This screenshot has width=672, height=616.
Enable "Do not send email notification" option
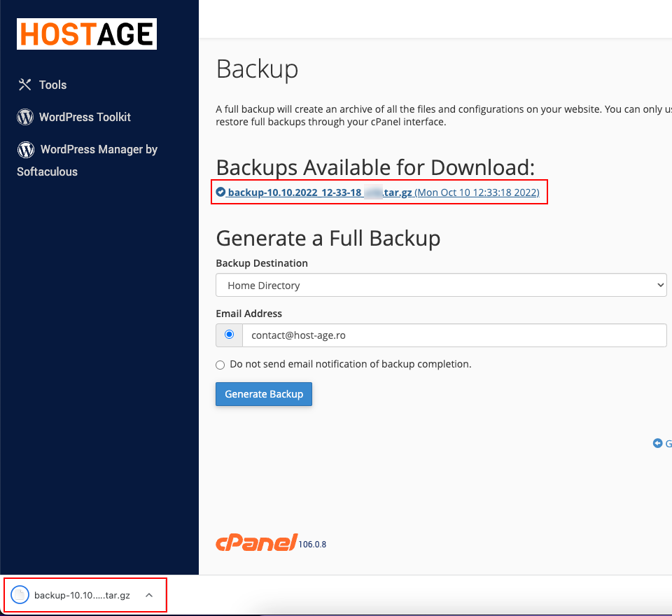pos(220,365)
